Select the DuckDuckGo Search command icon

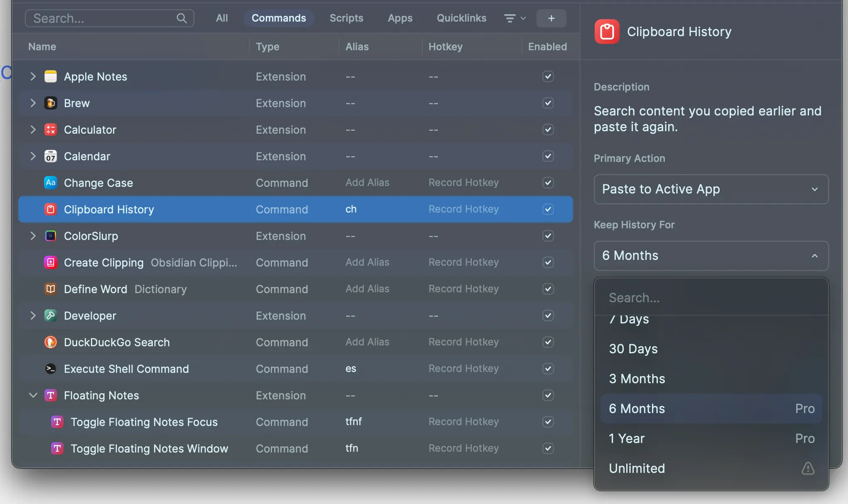pyautogui.click(x=50, y=342)
